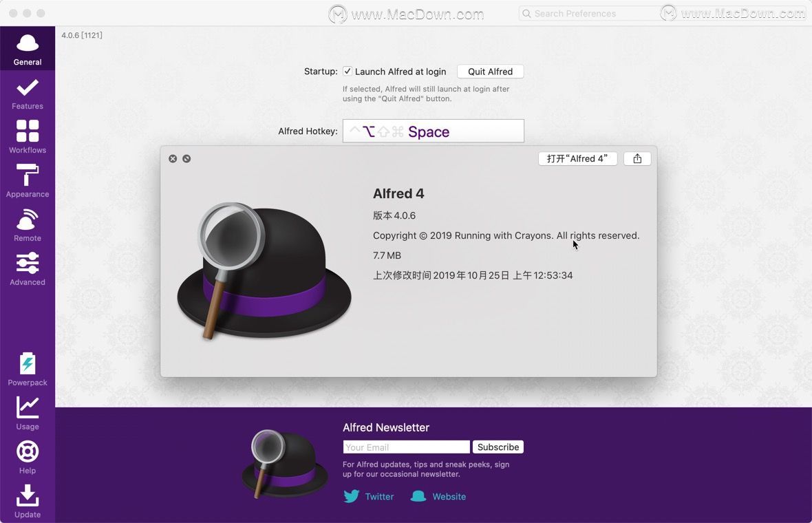View the Usage chart icon

click(x=28, y=407)
